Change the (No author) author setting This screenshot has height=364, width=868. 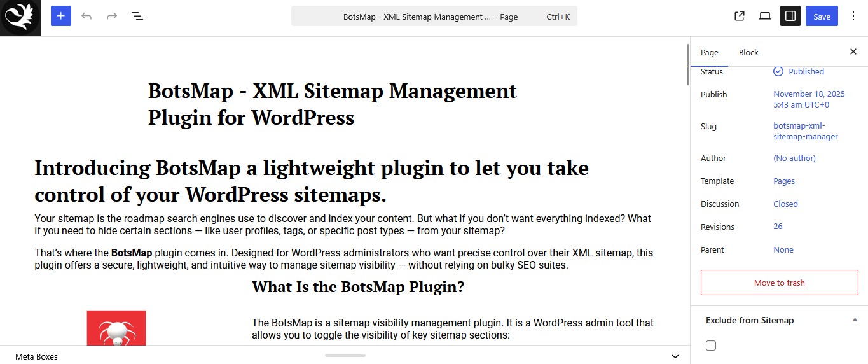point(794,158)
